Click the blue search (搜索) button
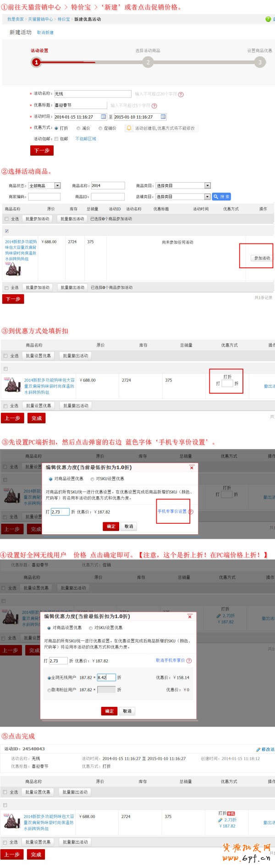 coord(221,197)
